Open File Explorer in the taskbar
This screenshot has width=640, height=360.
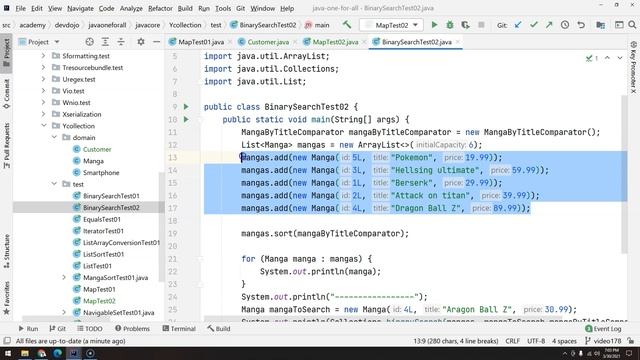point(25,353)
